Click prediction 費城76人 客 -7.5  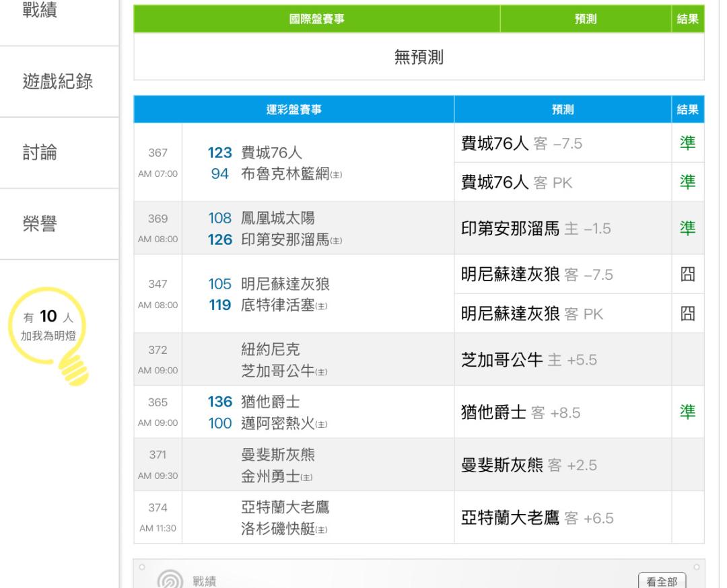[521, 143]
